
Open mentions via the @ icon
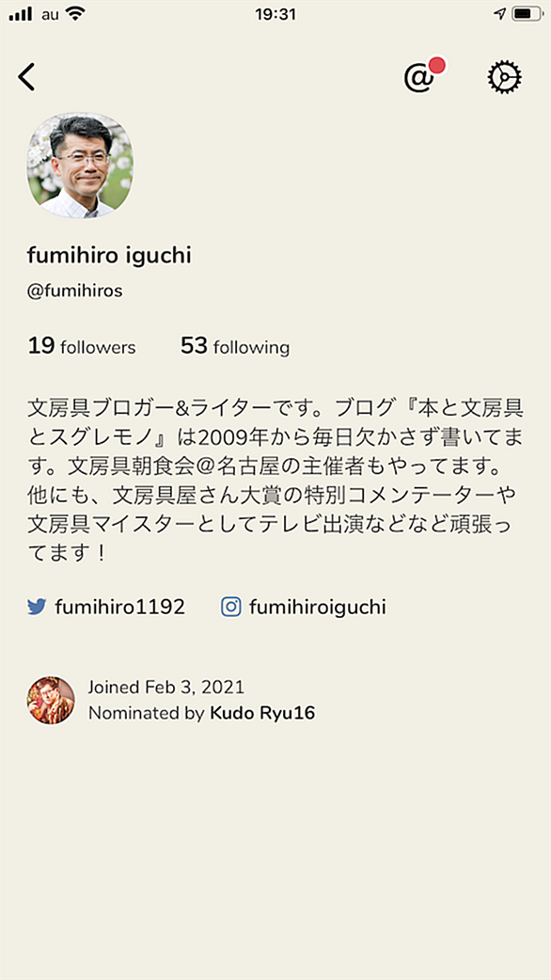point(419,78)
